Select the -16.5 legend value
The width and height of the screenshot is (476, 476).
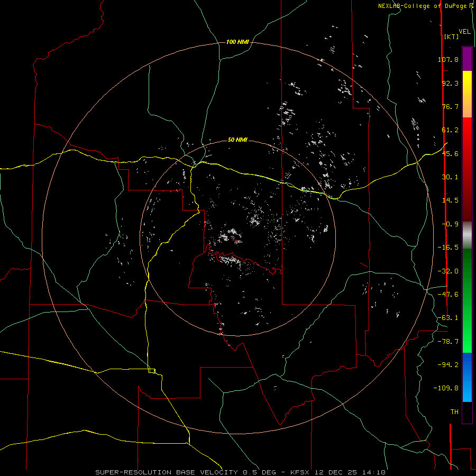(x=448, y=248)
